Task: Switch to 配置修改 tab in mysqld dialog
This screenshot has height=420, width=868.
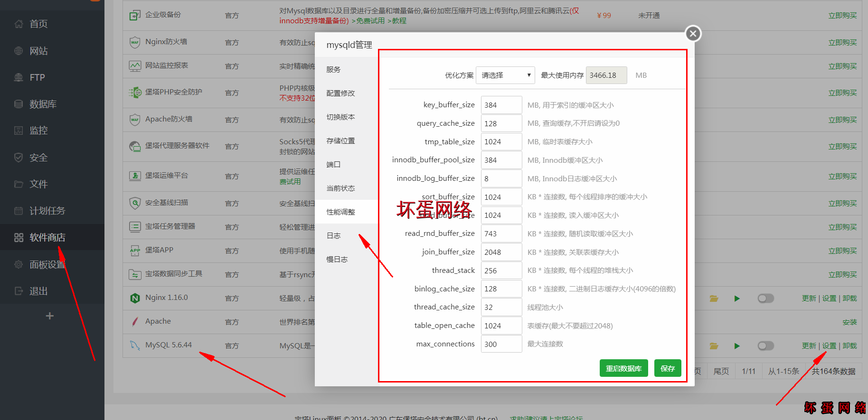Action: coord(346,93)
